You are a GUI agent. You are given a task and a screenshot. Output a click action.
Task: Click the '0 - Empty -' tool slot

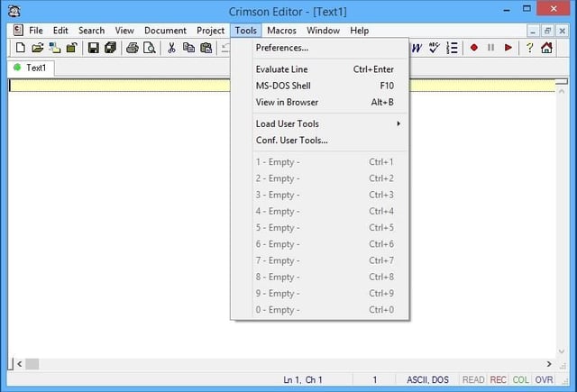tap(320, 310)
